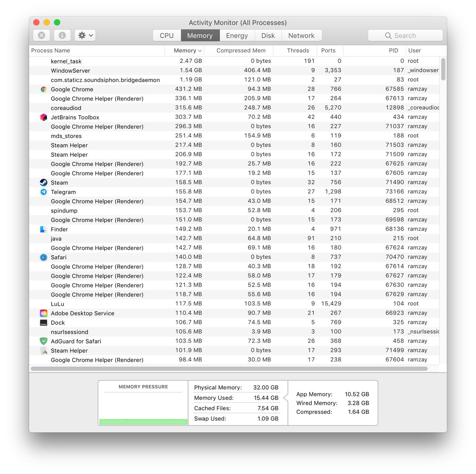Select the Memory tab

(200, 35)
